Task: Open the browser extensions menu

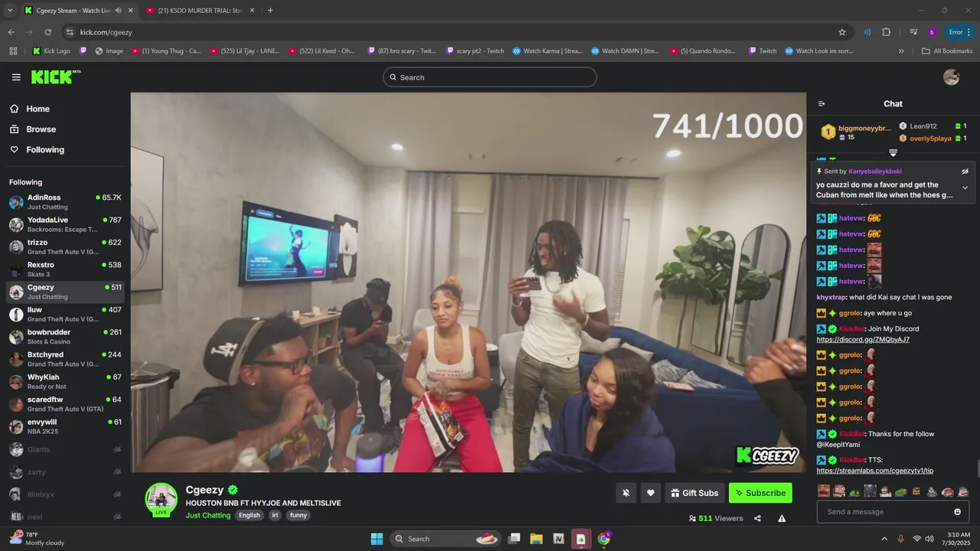Action: pyautogui.click(x=887, y=32)
